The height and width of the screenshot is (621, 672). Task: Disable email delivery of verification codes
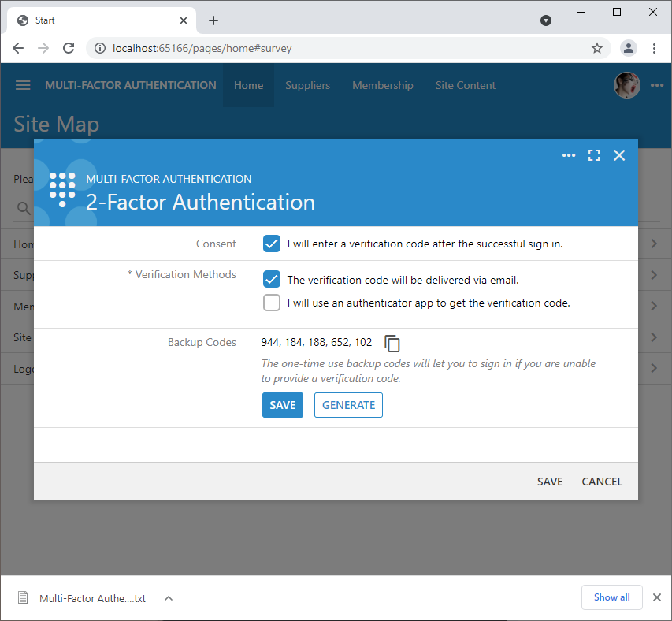[271, 279]
